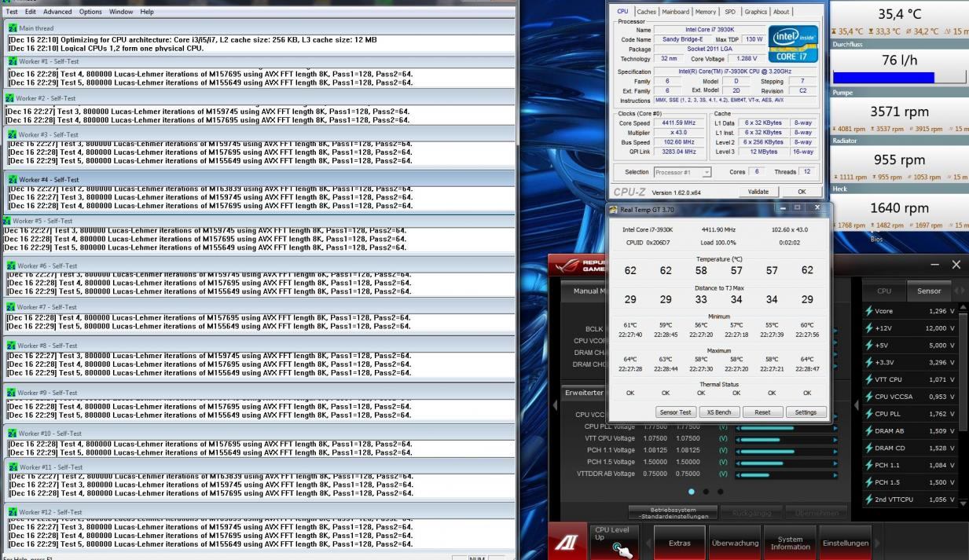Open Überwachung in AI Suite

(x=735, y=543)
